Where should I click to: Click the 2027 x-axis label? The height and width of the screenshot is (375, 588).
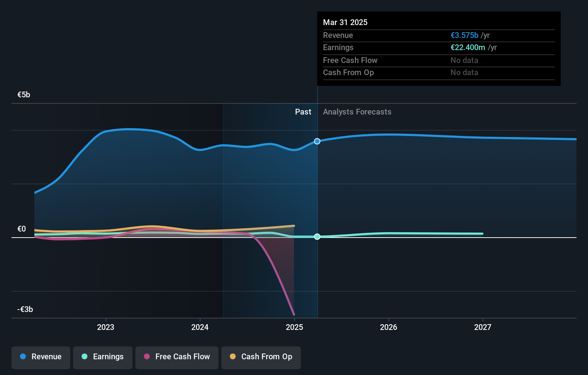click(x=483, y=327)
